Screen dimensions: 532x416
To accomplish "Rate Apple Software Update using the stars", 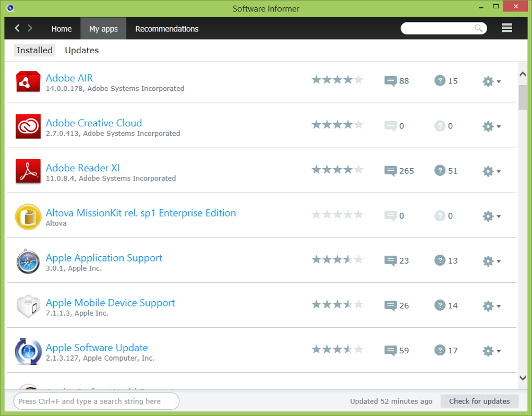I will [337, 349].
